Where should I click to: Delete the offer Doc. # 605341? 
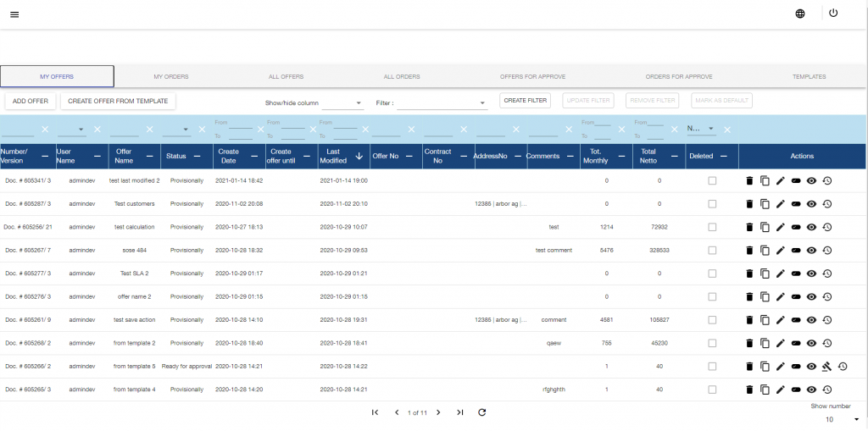pyautogui.click(x=748, y=180)
